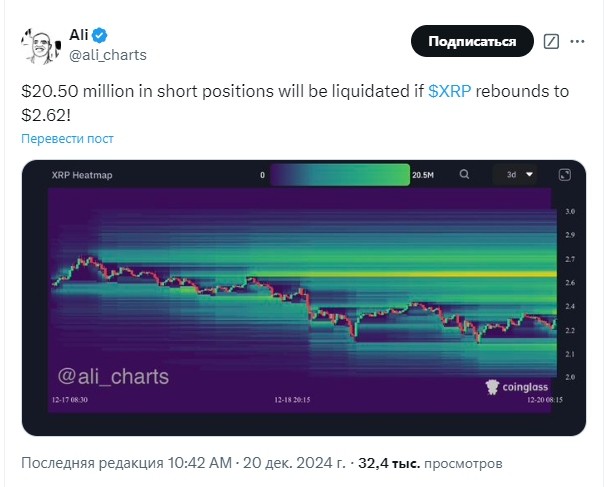The height and width of the screenshot is (487, 604).
Task: Click the fullscreen expand icon on the heatmap
Action: click(565, 175)
